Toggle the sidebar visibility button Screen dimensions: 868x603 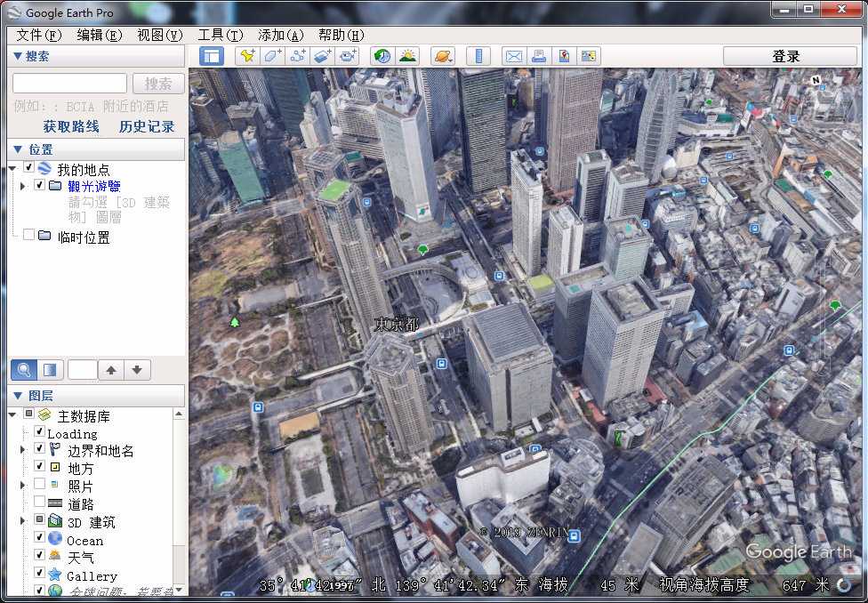click(212, 56)
